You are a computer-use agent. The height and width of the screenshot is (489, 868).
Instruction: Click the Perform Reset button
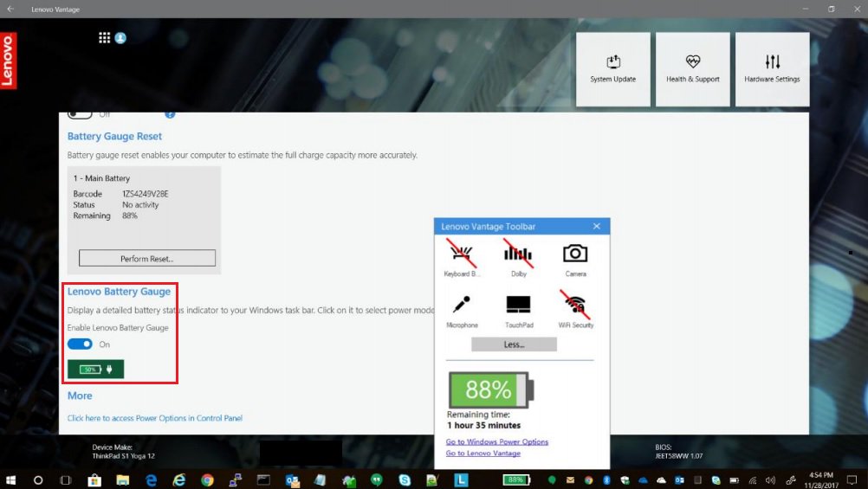click(146, 258)
